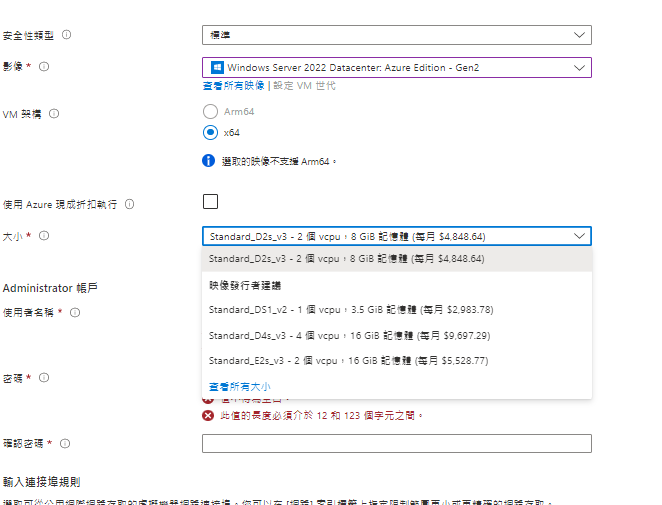Show info tooltip for 安全性類型
662x505 pixels.
coord(67,35)
